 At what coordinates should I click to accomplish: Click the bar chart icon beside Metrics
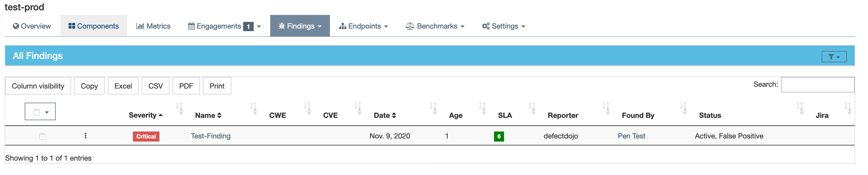pos(140,26)
